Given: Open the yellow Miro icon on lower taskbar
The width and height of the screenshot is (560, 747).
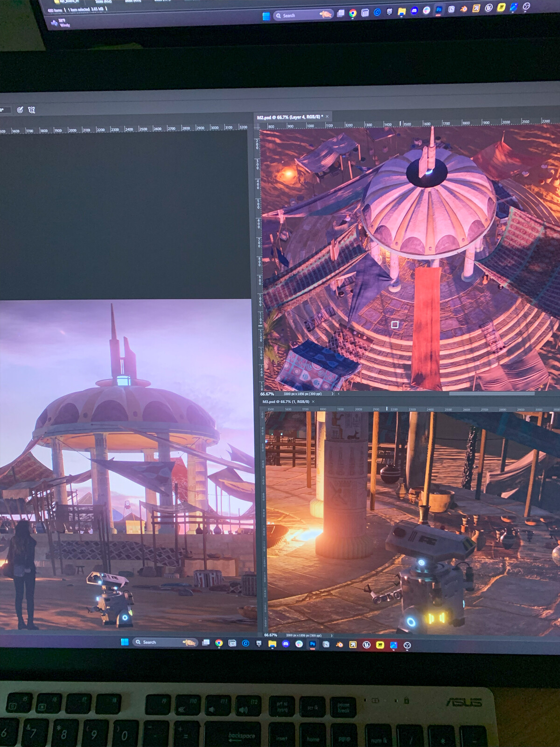Looking at the screenshot, I should [380, 645].
